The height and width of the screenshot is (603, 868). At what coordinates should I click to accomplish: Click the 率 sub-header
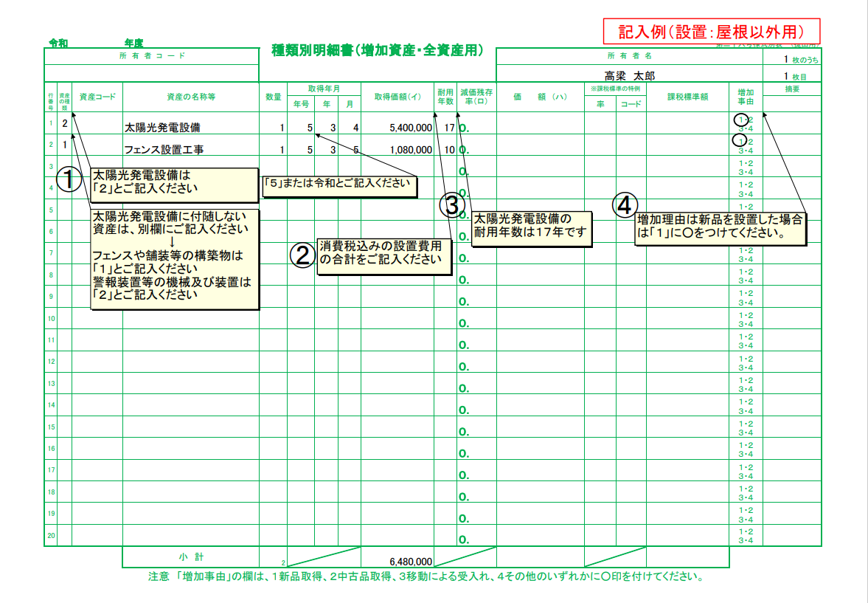(600, 104)
